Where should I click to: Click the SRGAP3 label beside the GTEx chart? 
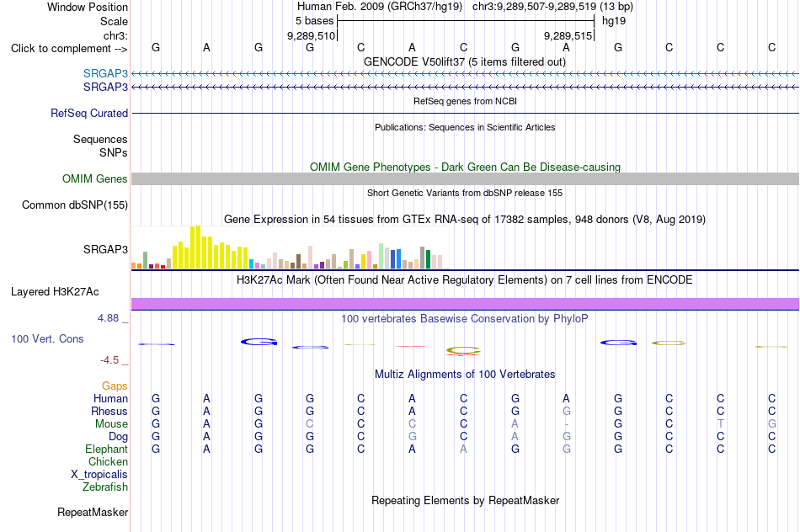(105, 249)
